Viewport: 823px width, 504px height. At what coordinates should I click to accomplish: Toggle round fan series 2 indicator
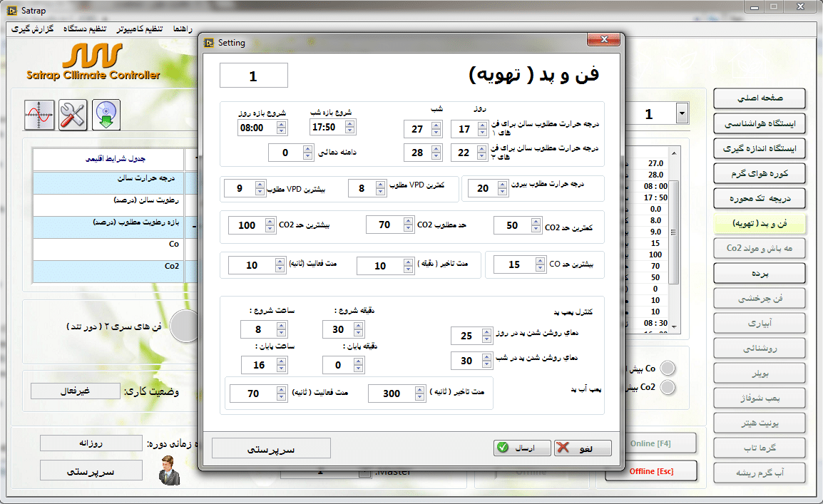(x=186, y=326)
